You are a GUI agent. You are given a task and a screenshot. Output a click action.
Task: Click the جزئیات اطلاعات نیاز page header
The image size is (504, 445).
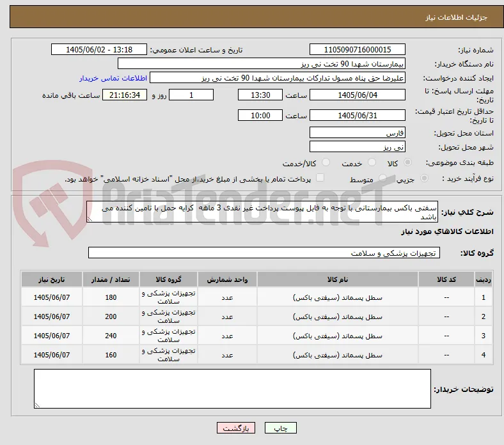coord(457,17)
